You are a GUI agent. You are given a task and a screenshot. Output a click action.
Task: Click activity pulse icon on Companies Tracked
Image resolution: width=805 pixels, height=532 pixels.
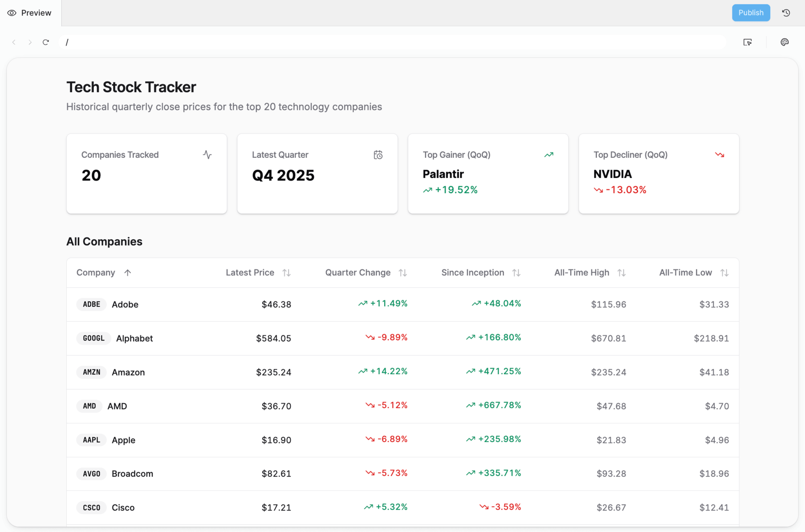click(207, 155)
